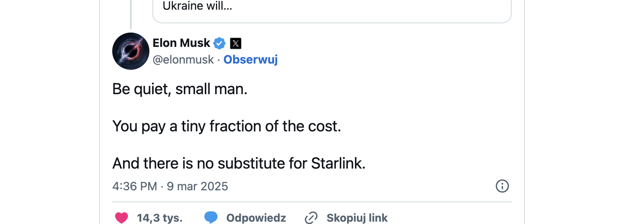This screenshot has width=644, height=224.
Task: Open the @elonmusk handle link
Action: [183, 60]
